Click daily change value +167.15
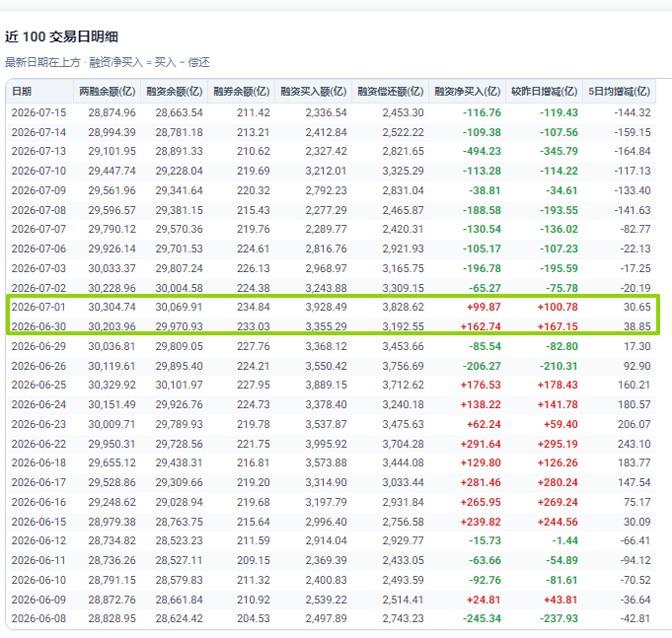672x638 pixels. coord(558,326)
